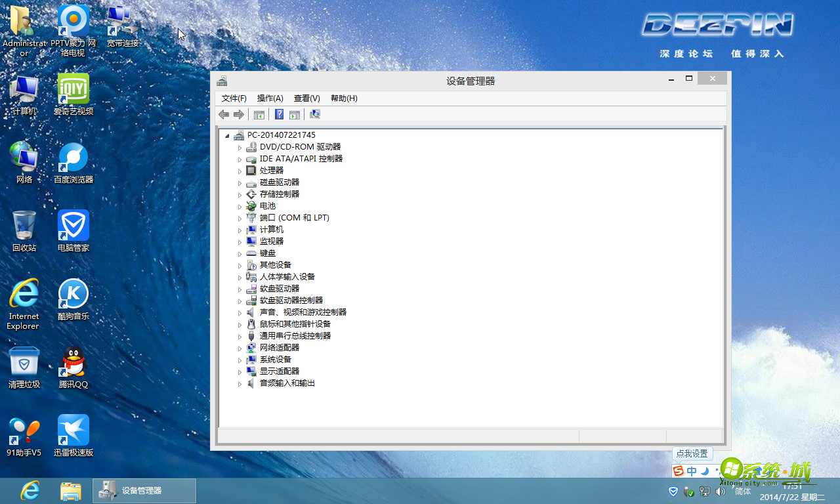Click the volume speaker icon in system tray
The height and width of the screenshot is (504, 840).
[720, 492]
